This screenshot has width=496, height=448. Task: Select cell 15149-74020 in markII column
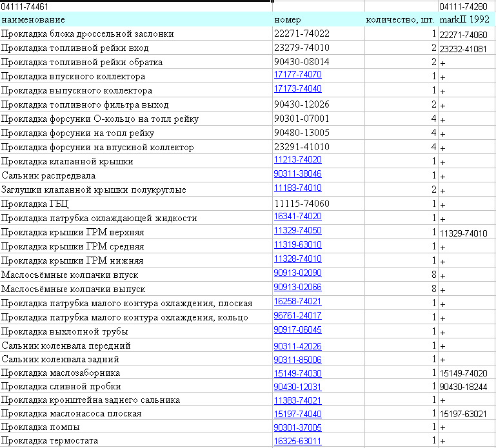[x=467, y=373]
